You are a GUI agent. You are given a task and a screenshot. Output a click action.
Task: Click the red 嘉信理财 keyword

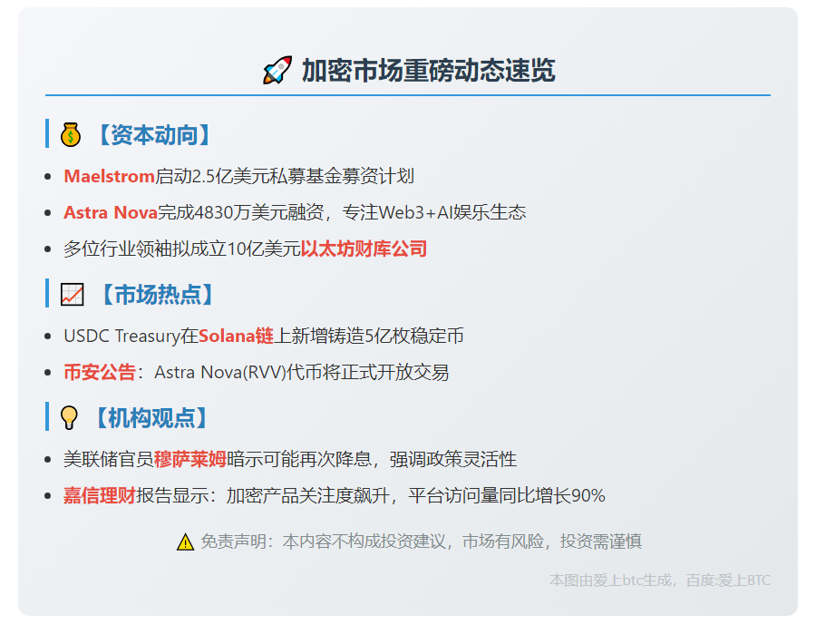(99, 495)
